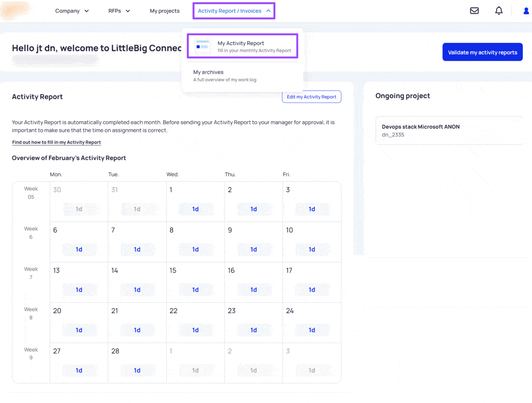
Task: Click the Ongoing project heading
Action: [403, 96]
